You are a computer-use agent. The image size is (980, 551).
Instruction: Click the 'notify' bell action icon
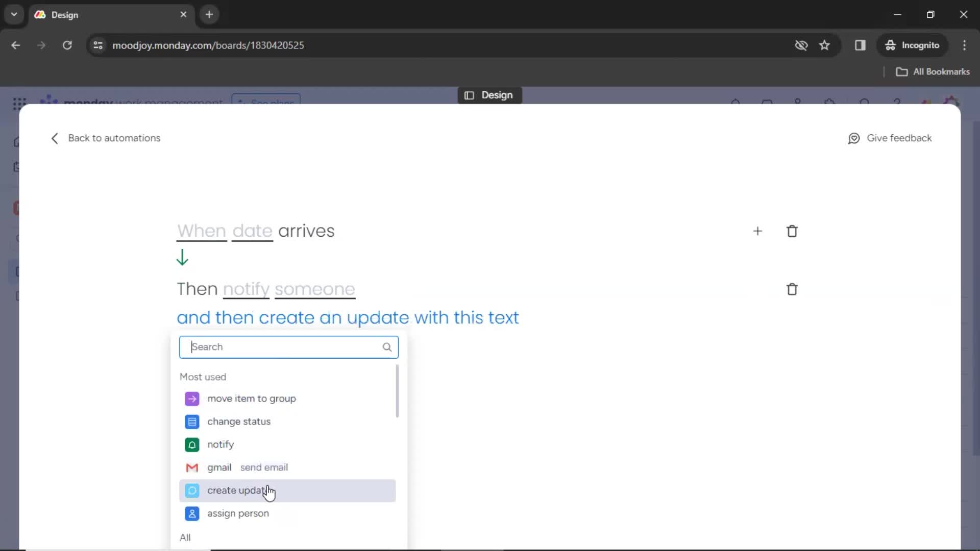coord(192,444)
